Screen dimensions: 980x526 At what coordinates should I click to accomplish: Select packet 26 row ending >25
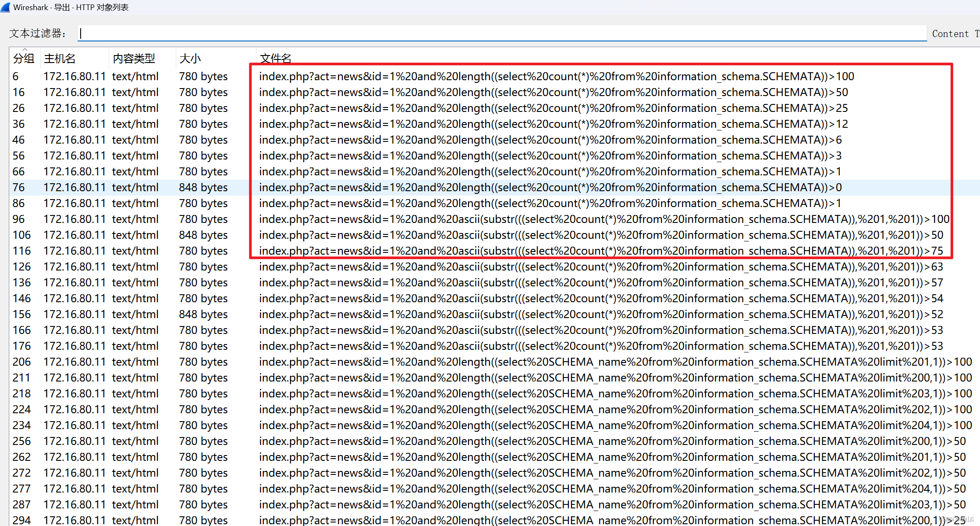point(494,108)
